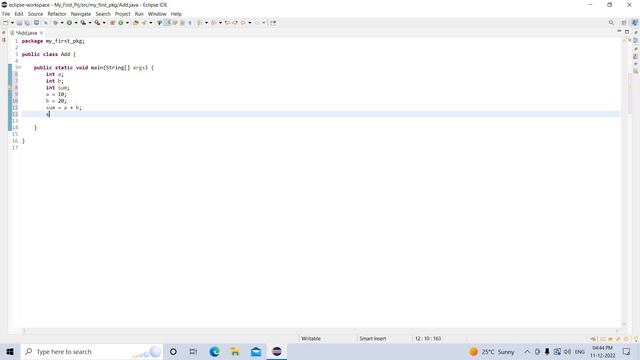This screenshot has width=640, height=360.
Task: Click the Windows Start button
Action: 10,351
